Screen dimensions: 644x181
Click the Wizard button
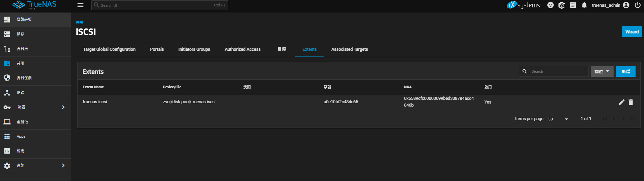click(x=631, y=32)
